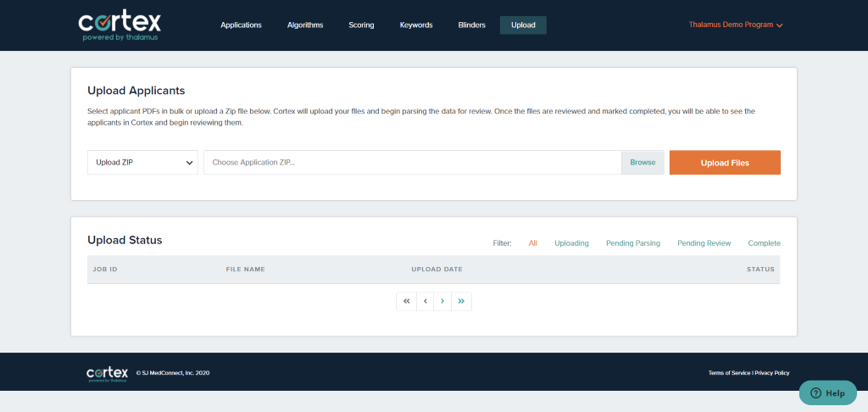Open Terms of Service link
This screenshot has height=412, width=868.
tap(729, 373)
